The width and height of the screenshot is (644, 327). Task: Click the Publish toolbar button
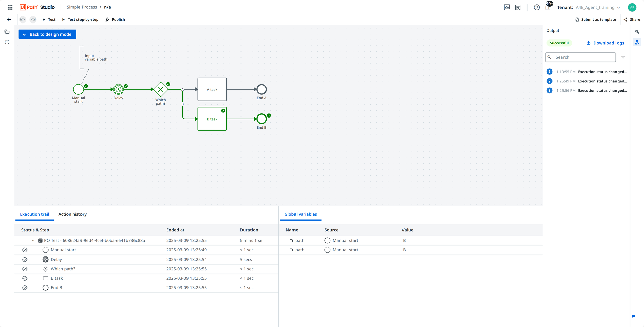coord(115,19)
